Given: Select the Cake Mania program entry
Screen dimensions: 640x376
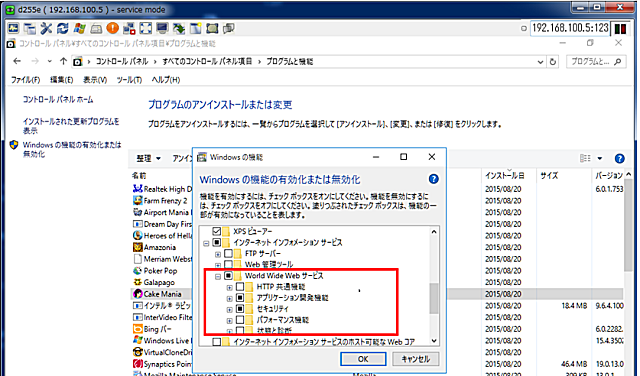Looking at the screenshot, I should [x=157, y=294].
